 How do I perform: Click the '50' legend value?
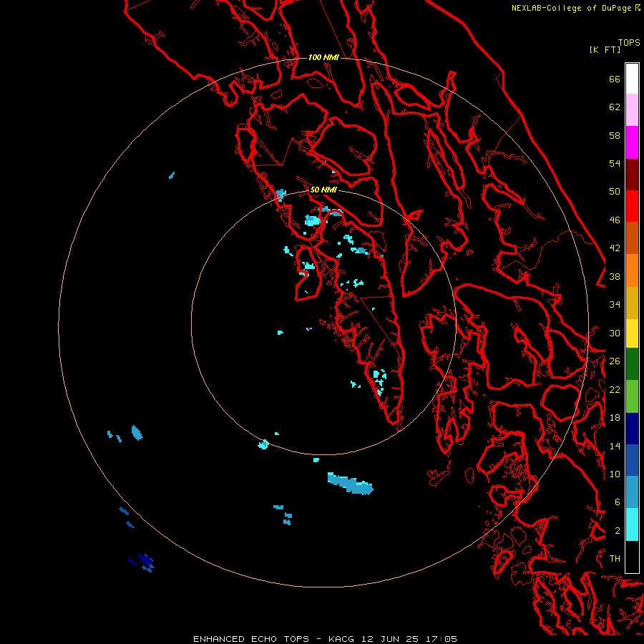pos(615,192)
